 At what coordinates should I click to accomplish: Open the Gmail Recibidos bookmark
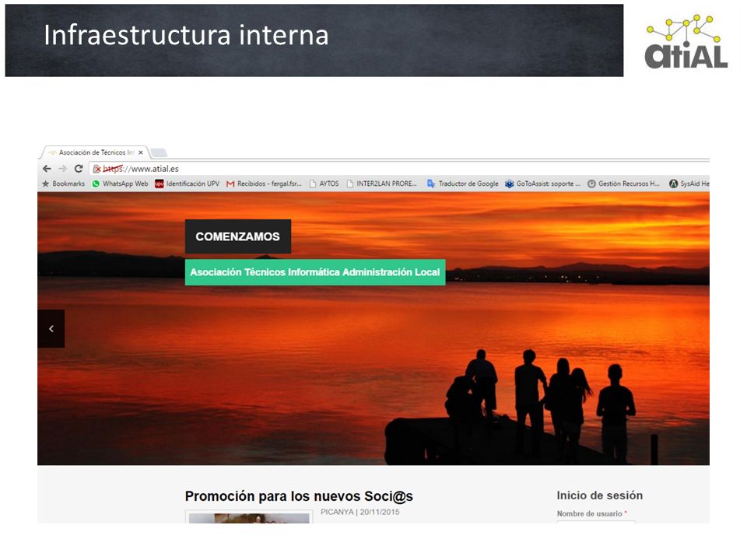pos(264,184)
